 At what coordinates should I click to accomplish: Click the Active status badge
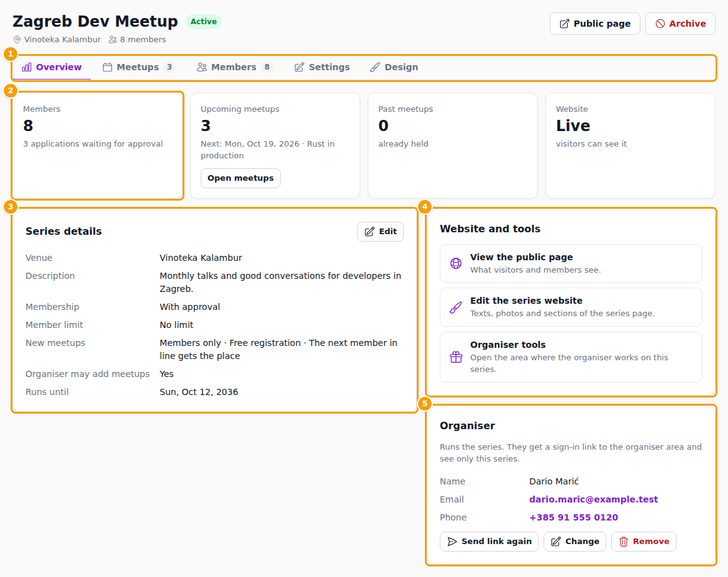pyautogui.click(x=203, y=22)
